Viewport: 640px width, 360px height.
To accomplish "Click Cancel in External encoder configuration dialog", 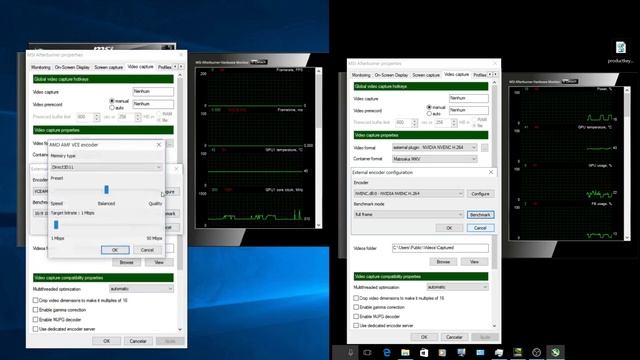I will point(480,228).
